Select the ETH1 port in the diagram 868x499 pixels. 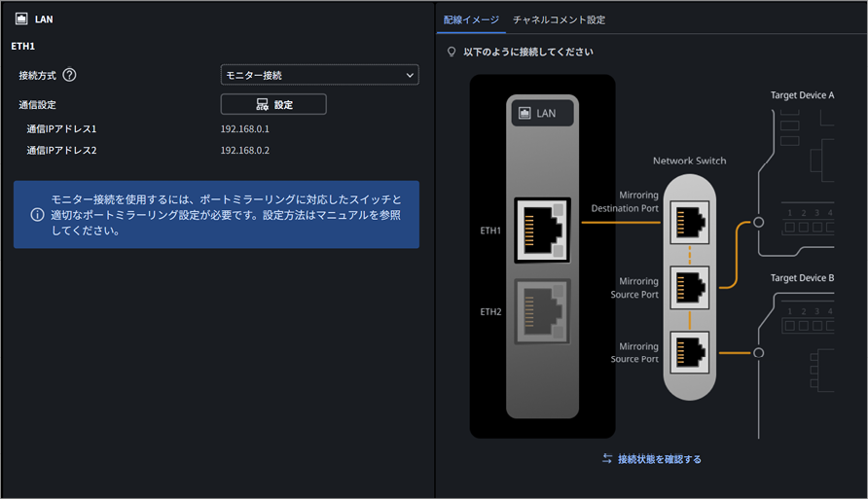coord(543,231)
